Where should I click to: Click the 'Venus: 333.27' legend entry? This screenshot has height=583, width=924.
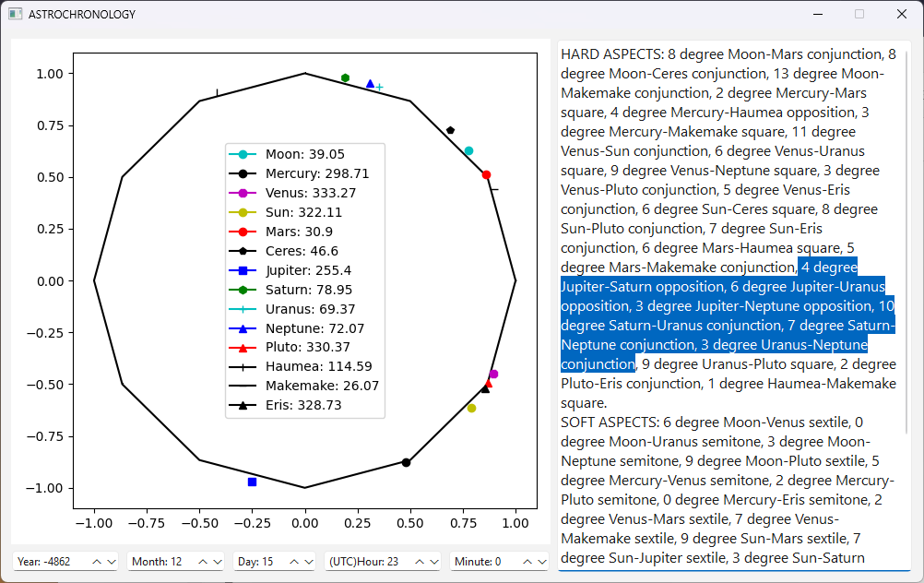click(x=292, y=194)
